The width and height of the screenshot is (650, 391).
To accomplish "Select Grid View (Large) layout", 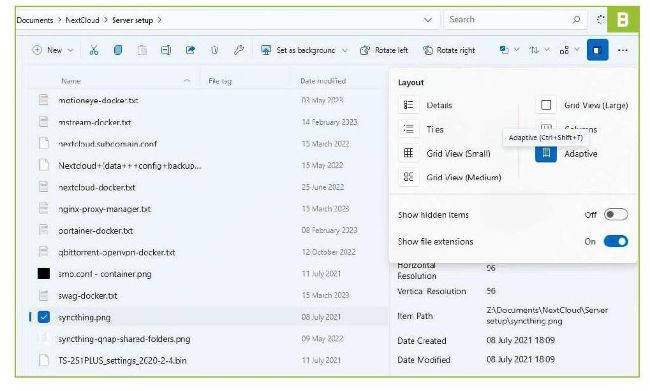I will coord(582,105).
